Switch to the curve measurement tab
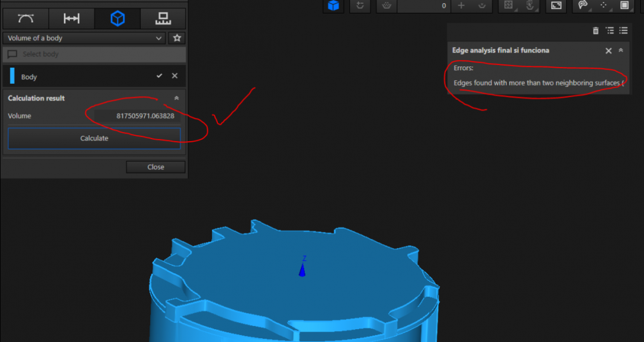Image resolution: width=644 pixels, height=342 pixels. pos(25,19)
